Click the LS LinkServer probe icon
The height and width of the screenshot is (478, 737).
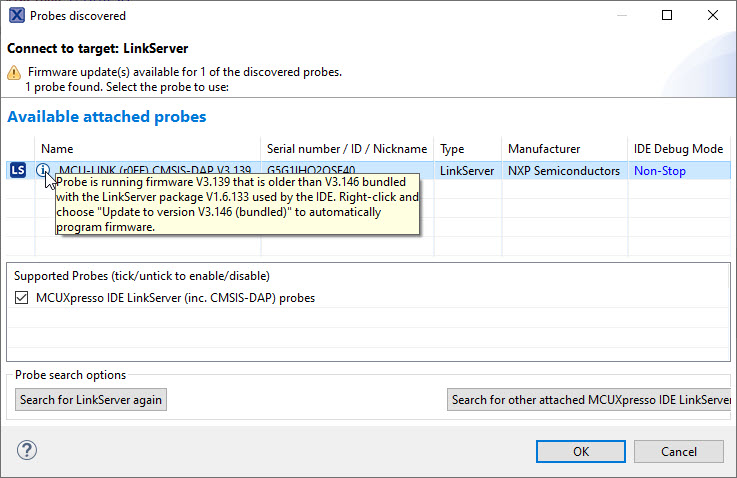[x=17, y=170]
